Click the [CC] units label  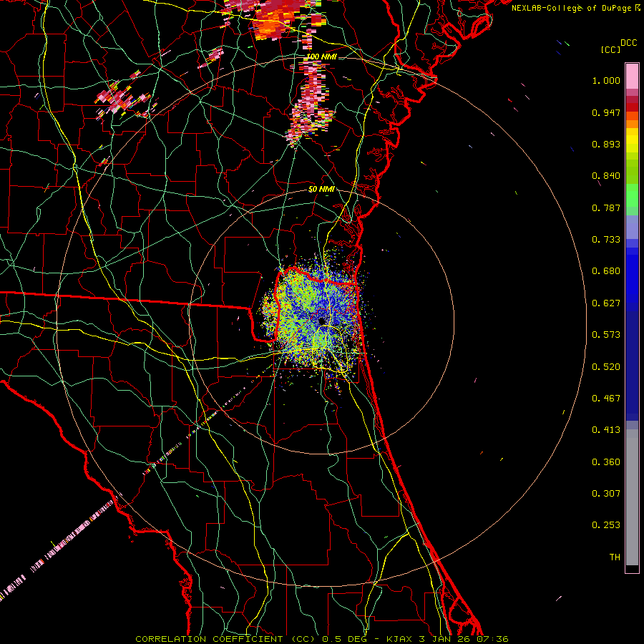611,49
